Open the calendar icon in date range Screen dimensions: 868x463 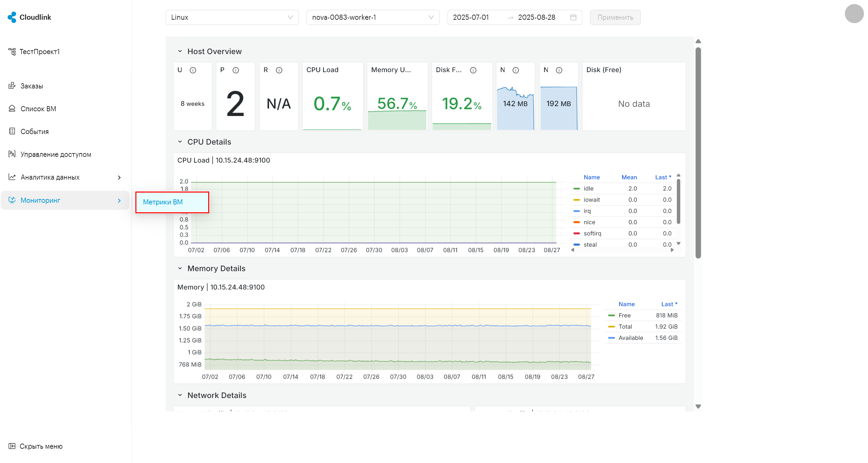tap(573, 17)
